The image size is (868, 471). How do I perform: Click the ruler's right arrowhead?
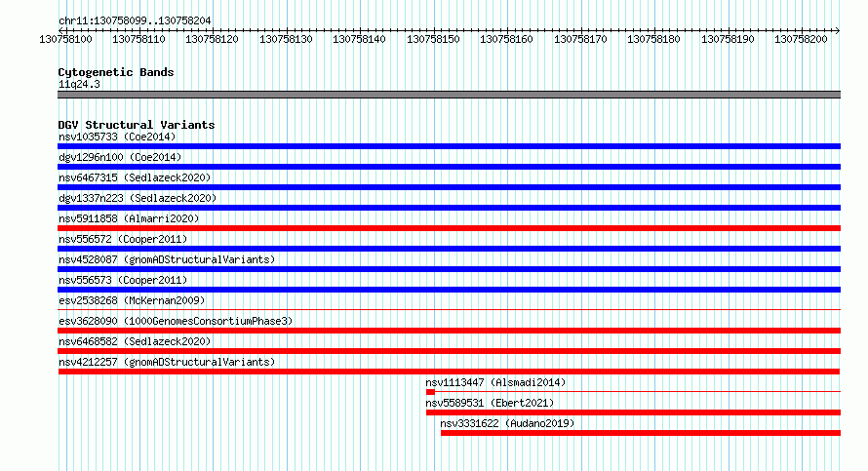point(838,30)
